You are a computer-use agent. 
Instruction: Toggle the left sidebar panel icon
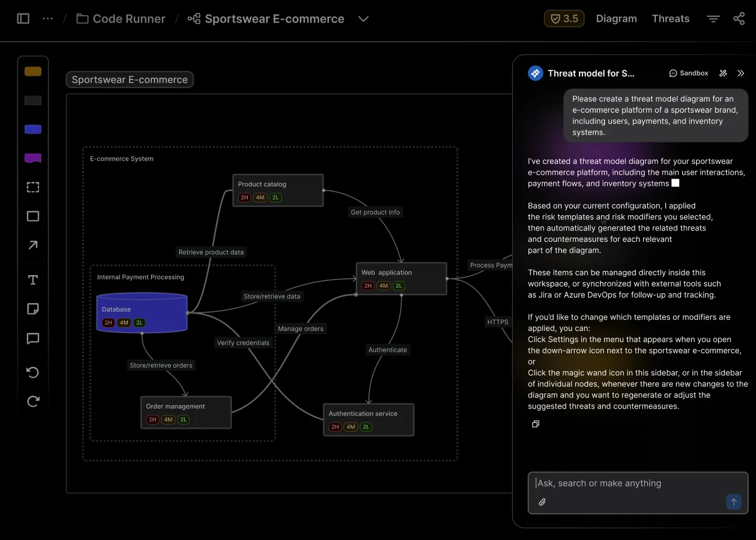pos(23,19)
